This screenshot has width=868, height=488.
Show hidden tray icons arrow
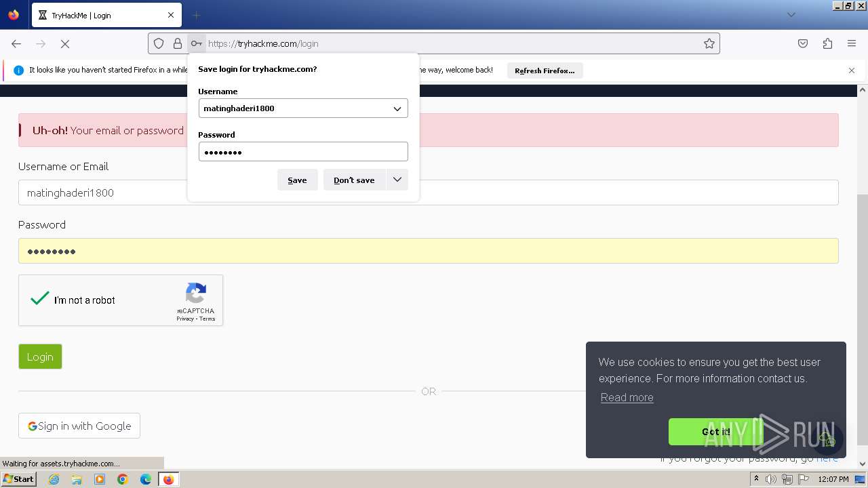[756, 479]
